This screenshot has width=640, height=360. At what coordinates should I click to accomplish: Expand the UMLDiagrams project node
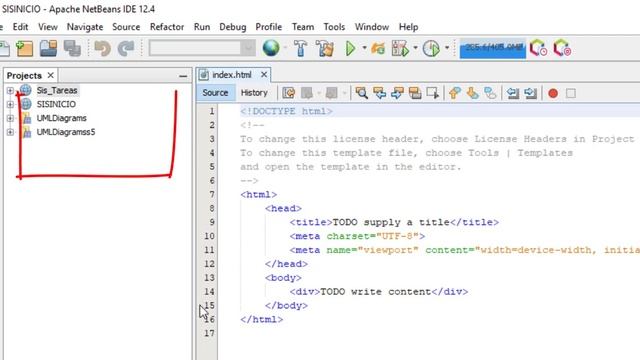(10, 118)
